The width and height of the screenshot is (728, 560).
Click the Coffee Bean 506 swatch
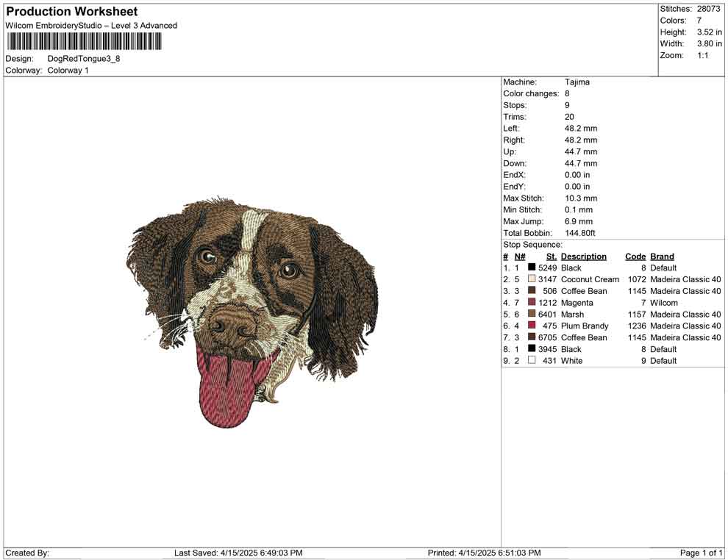coord(532,290)
